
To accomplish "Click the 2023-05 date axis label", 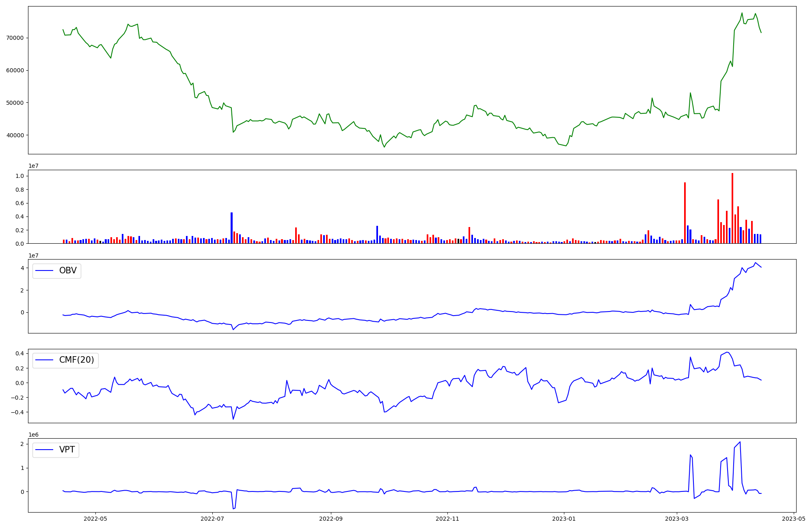I will (793, 519).
